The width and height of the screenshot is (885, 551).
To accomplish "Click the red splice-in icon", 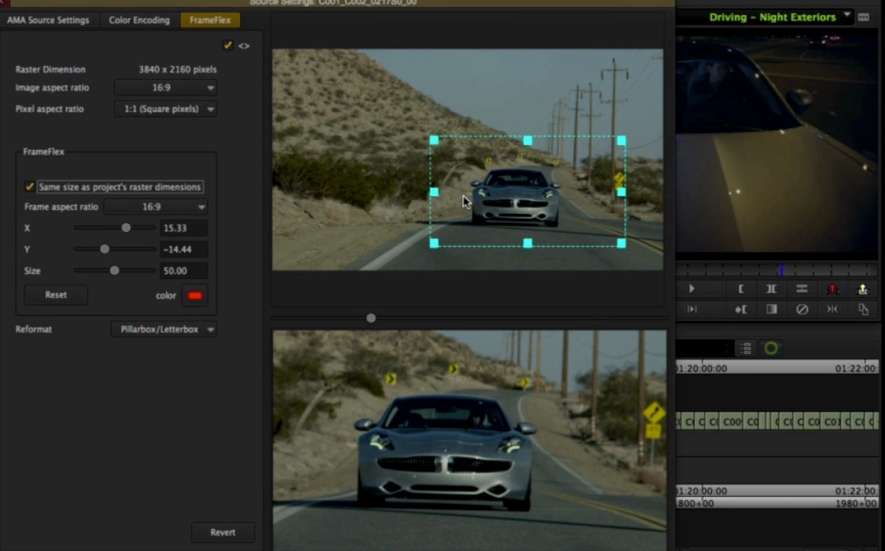I will tap(832, 289).
